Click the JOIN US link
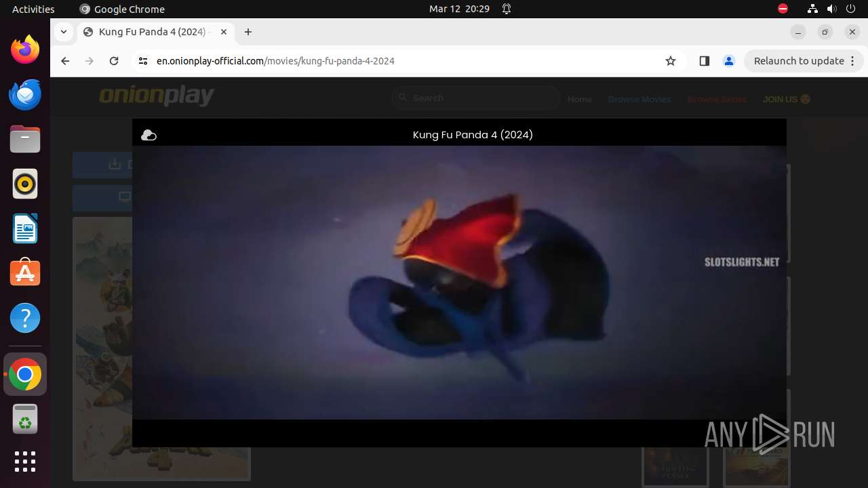868x488 pixels. 787,99
